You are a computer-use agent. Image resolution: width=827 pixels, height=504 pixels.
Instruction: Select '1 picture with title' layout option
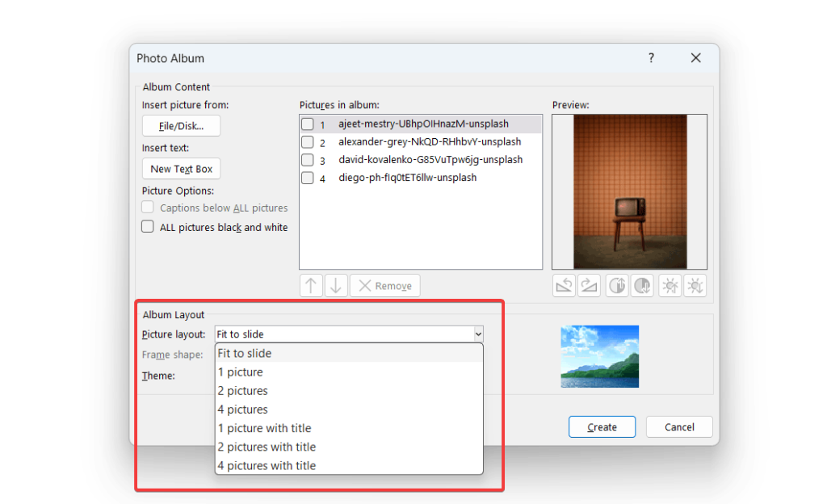click(265, 428)
